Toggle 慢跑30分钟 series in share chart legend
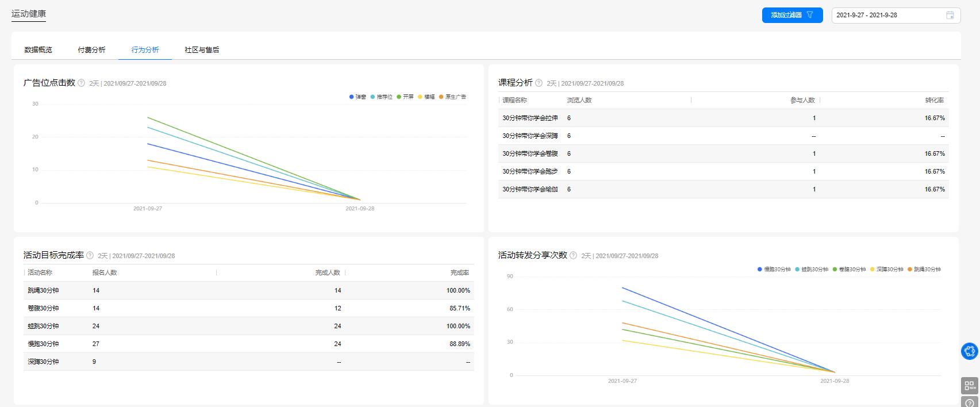 pos(774,269)
